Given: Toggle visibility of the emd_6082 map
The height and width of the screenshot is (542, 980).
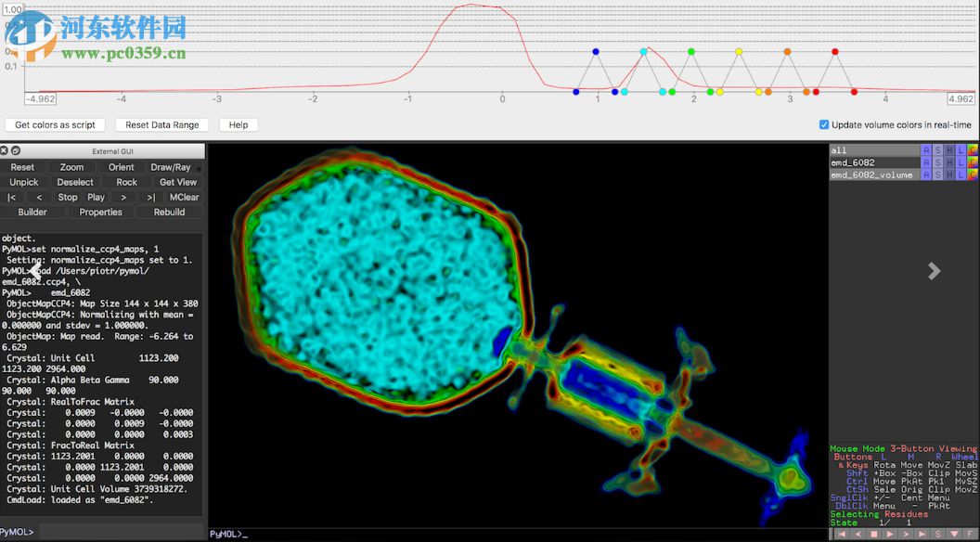Looking at the screenshot, I should click(x=853, y=162).
